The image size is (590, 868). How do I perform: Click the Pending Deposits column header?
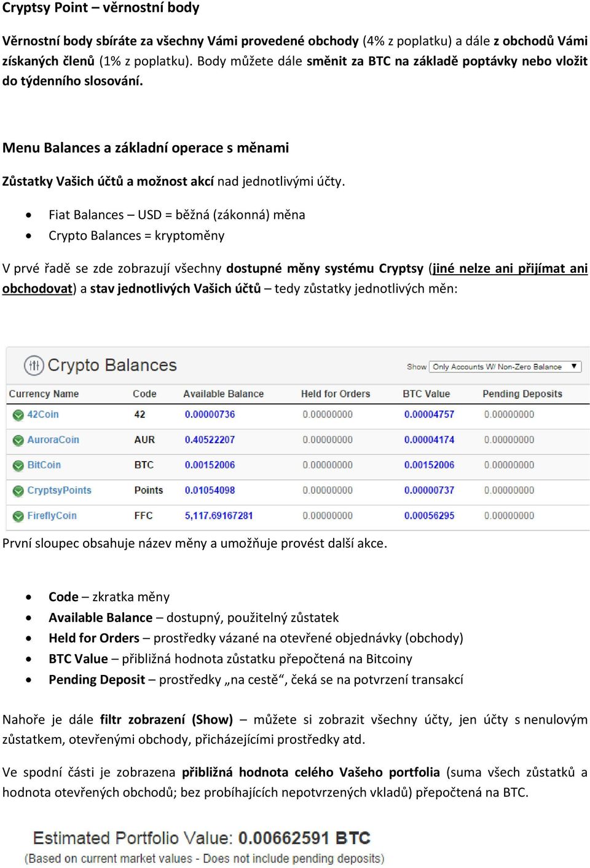[x=522, y=393]
